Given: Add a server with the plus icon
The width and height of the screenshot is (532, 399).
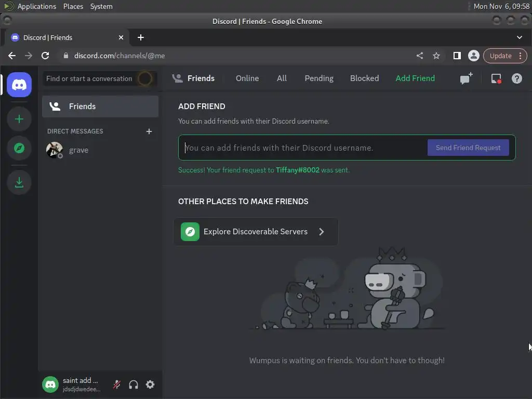Looking at the screenshot, I should click(x=19, y=119).
